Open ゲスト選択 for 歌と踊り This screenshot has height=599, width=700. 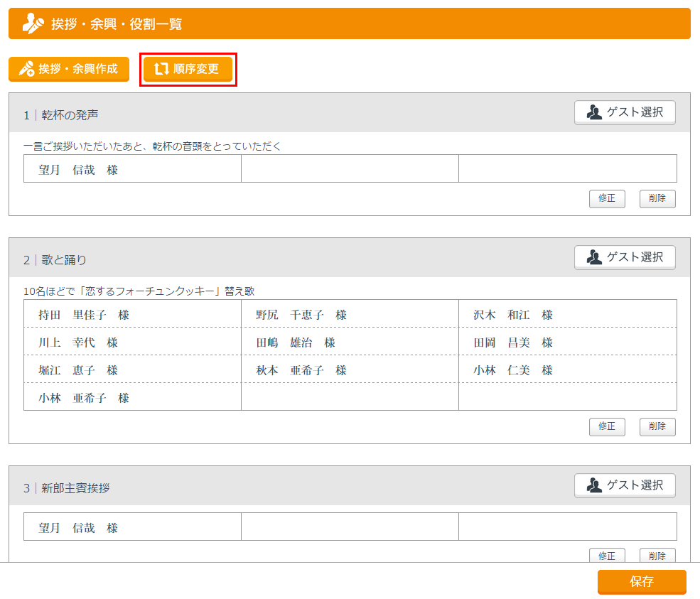(x=625, y=257)
